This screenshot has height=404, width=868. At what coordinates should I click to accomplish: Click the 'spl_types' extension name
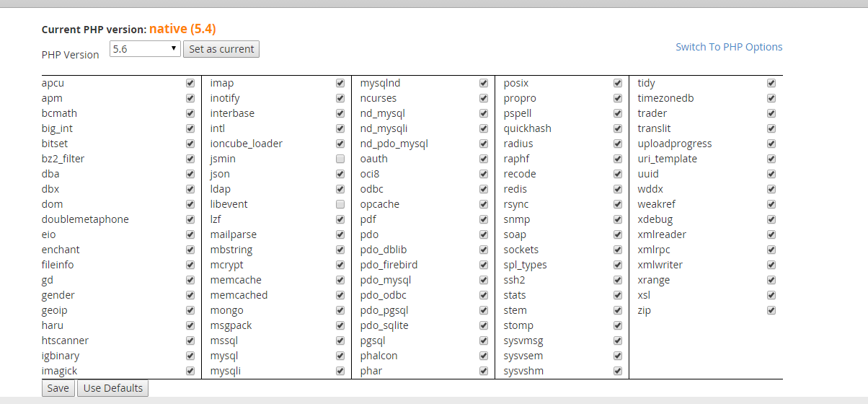click(x=525, y=265)
